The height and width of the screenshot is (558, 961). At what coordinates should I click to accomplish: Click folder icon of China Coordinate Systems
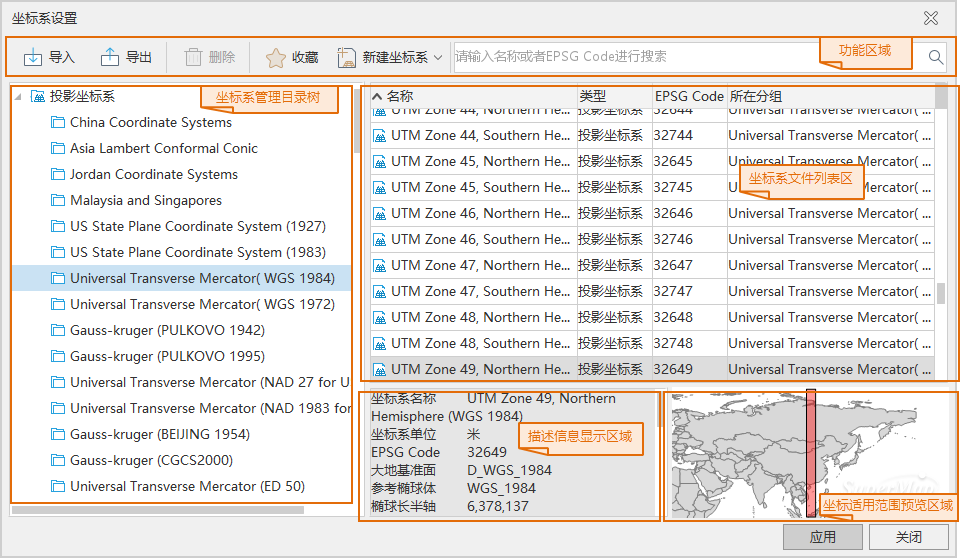57,123
